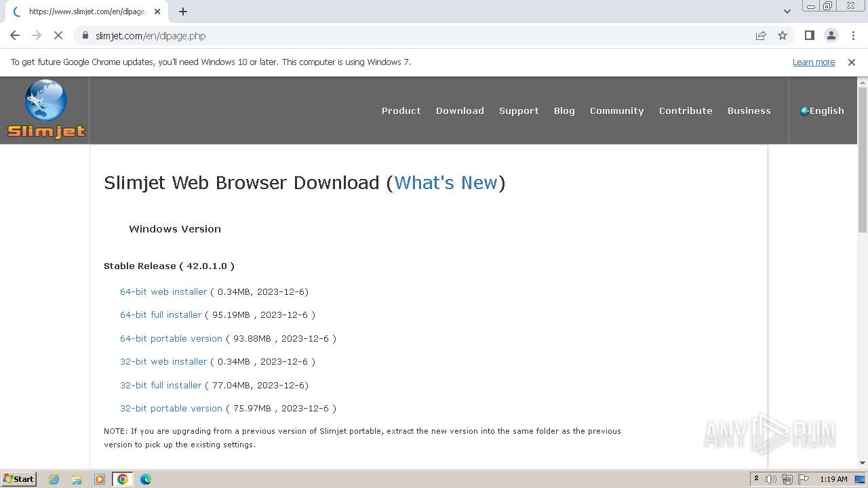Screen dimensions: 868x488
Task: Download the 64-bit portable version
Action: (171, 338)
